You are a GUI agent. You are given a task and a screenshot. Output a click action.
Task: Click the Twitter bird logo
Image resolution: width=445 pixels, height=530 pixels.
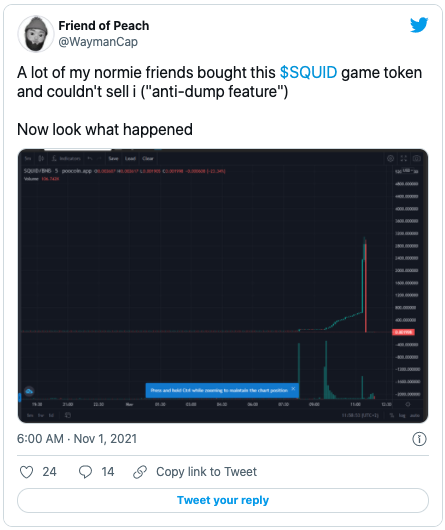419,25
